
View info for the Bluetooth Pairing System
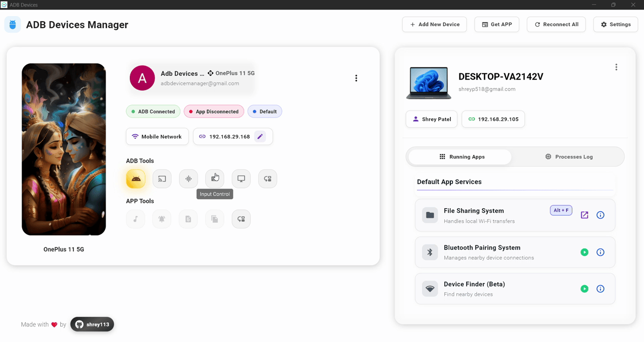(600, 252)
